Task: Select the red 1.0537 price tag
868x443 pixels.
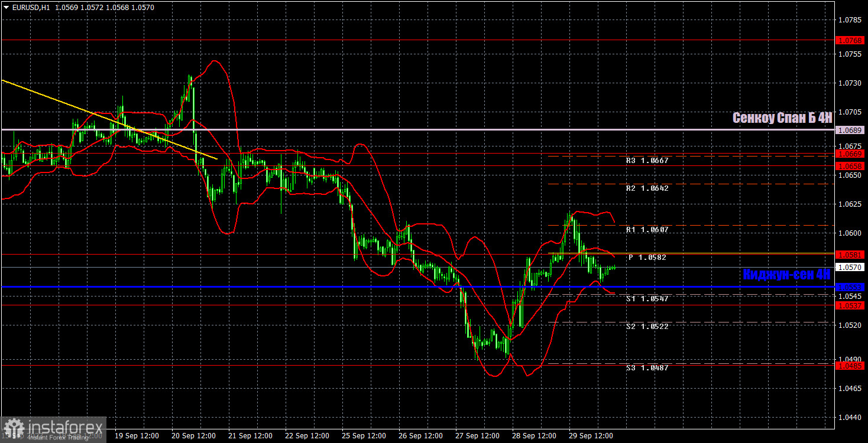Action: point(850,305)
